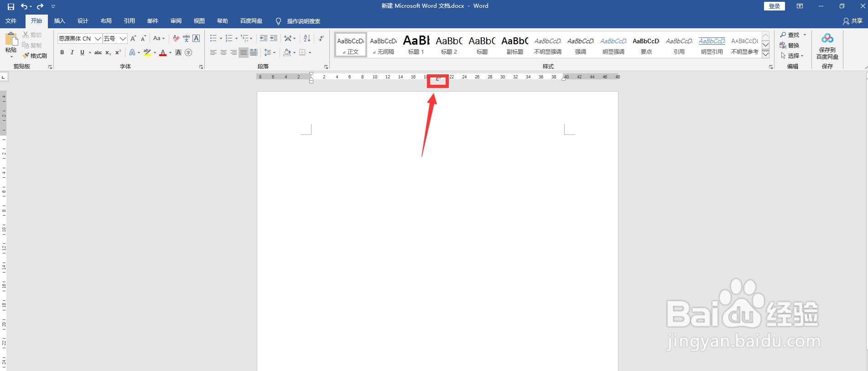Expand the Borders dropdown arrow

(x=310, y=52)
